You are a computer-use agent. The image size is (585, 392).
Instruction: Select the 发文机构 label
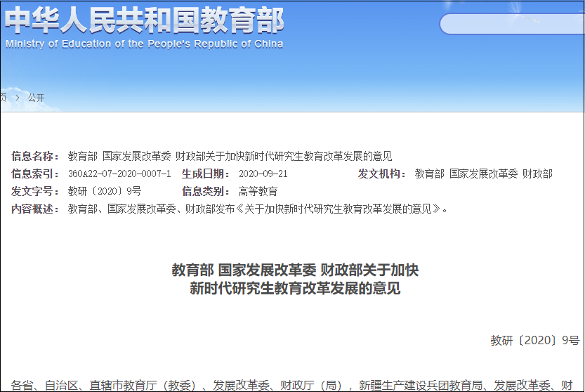382,174
